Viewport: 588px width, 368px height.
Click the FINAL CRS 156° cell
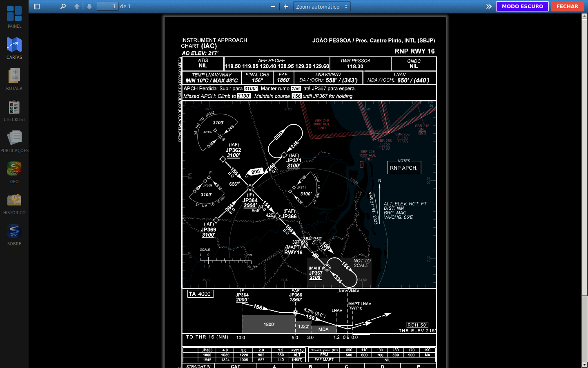click(257, 78)
